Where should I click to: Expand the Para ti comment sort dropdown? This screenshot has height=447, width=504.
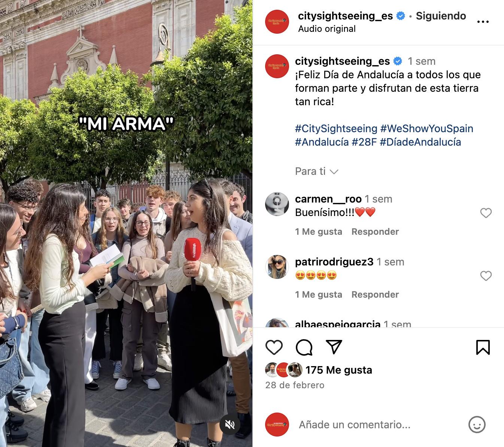[x=317, y=171]
